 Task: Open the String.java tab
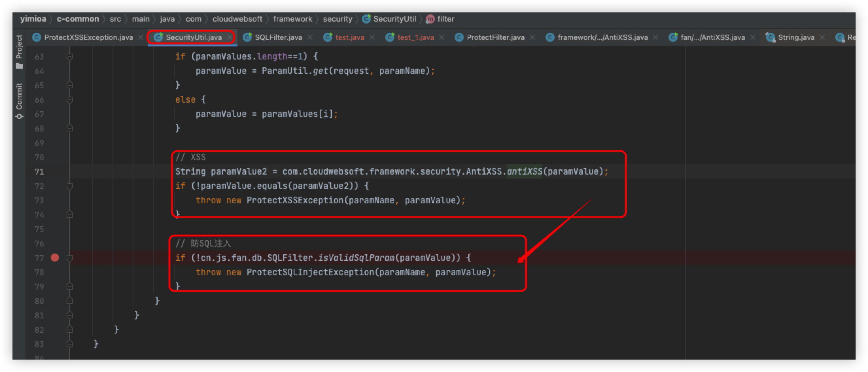click(x=796, y=37)
